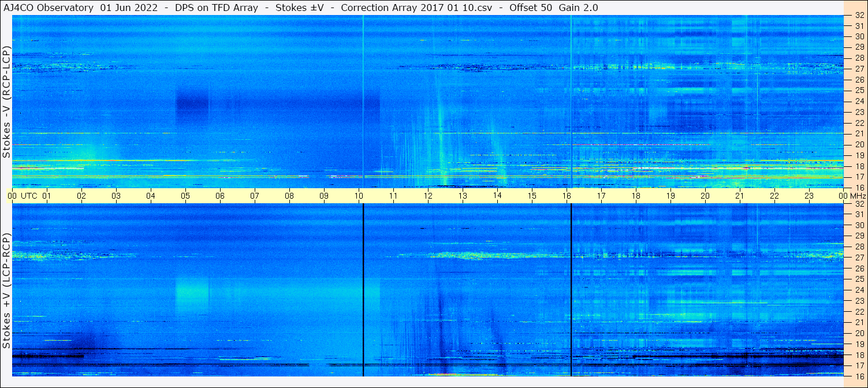The height and width of the screenshot is (388, 868).
Task: Click black vertical line after 16 UTC, lower panel
Action: pyautogui.click(x=571, y=290)
